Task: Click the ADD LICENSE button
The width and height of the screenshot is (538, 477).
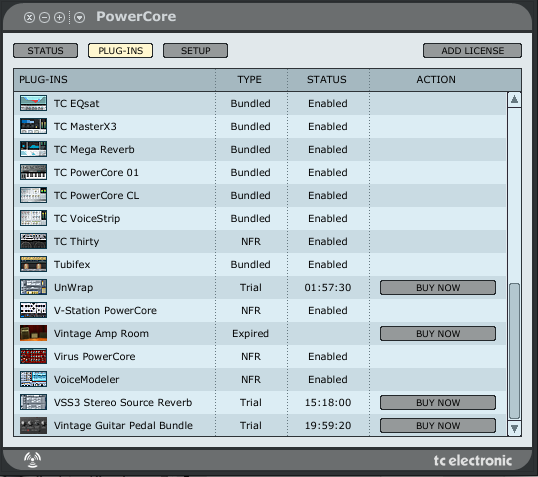Action: tap(472, 50)
